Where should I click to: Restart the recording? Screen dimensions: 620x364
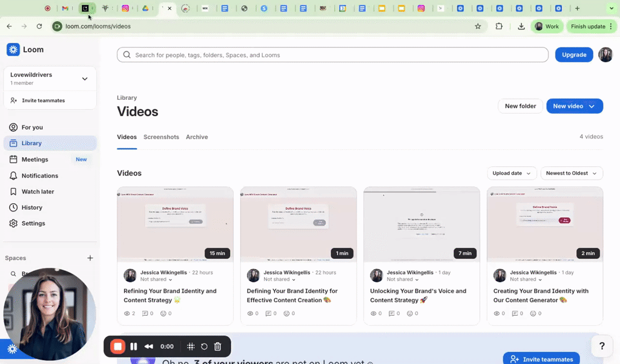[204, 346]
